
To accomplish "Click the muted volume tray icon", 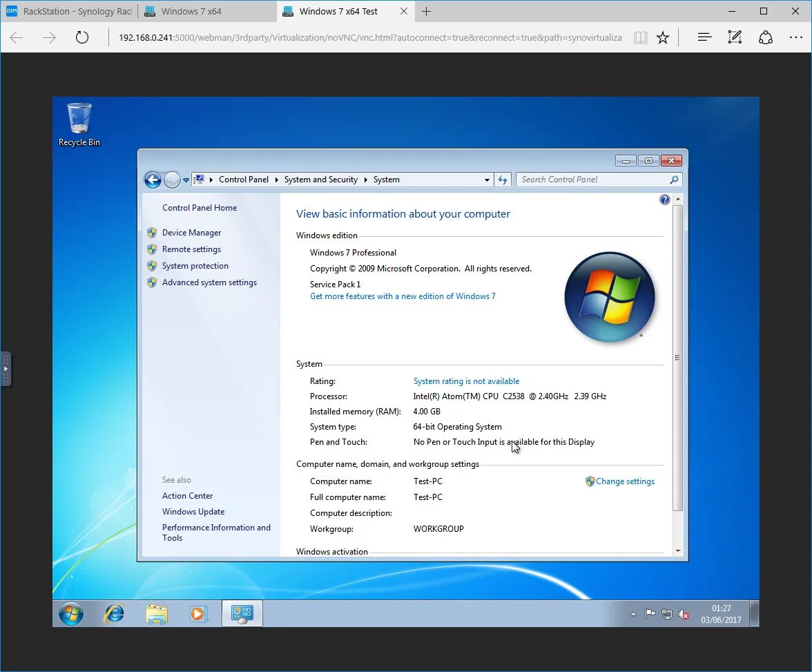I will tap(684, 615).
